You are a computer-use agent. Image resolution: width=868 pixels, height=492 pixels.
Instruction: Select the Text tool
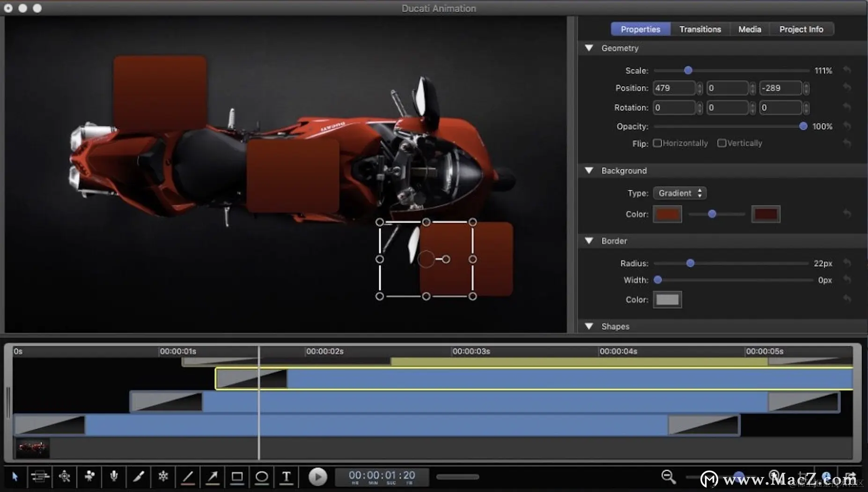click(286, 477)
